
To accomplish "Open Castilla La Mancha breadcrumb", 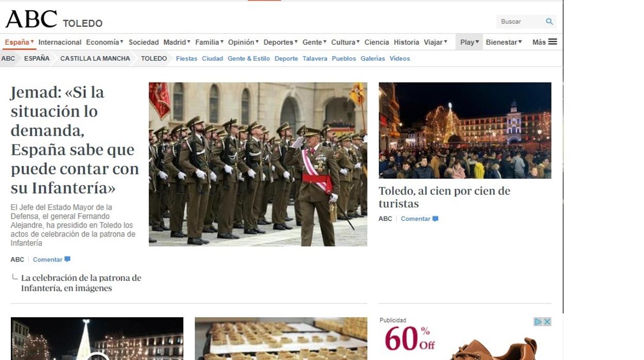I will pos(95,59).
